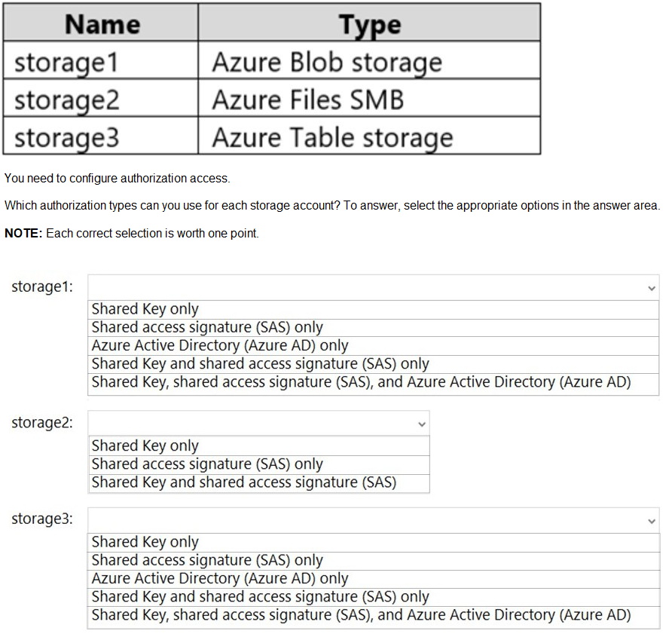Pick 'Azure Active Directory (Azure AD) only' for storage3
The image size is (672, 643).
tap(220, 578)
